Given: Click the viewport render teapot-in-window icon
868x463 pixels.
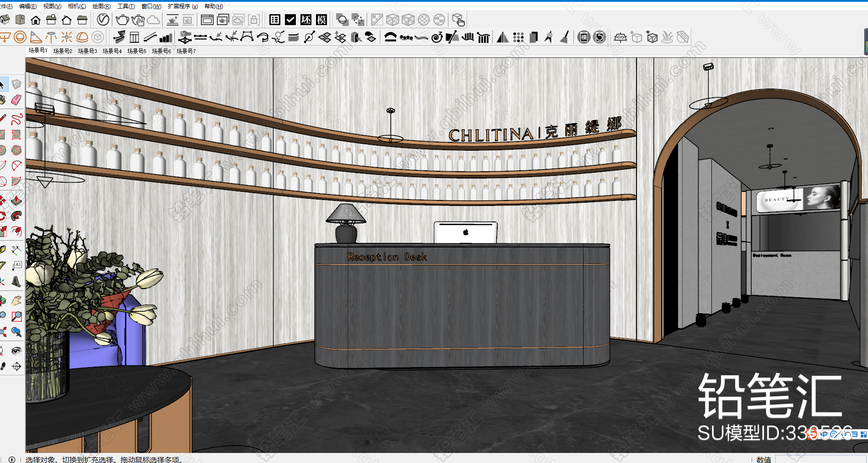Looking at the screenshot, I should (x=223, y=20).
